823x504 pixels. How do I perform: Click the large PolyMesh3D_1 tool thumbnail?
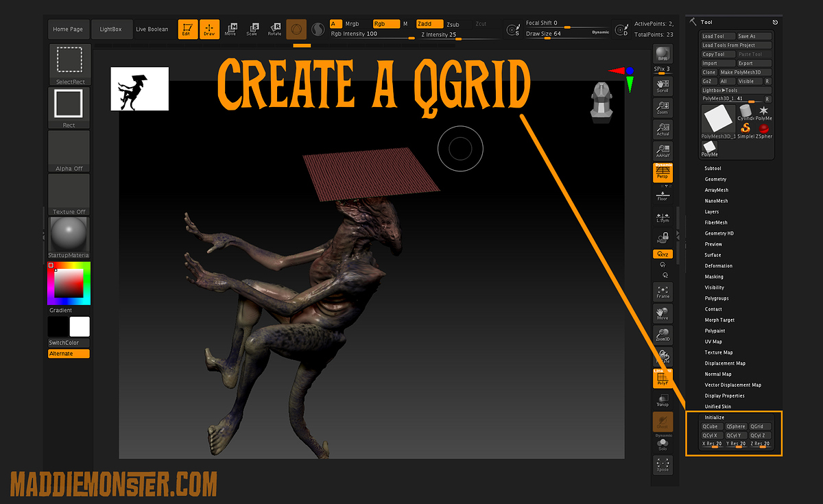point(718,122)
